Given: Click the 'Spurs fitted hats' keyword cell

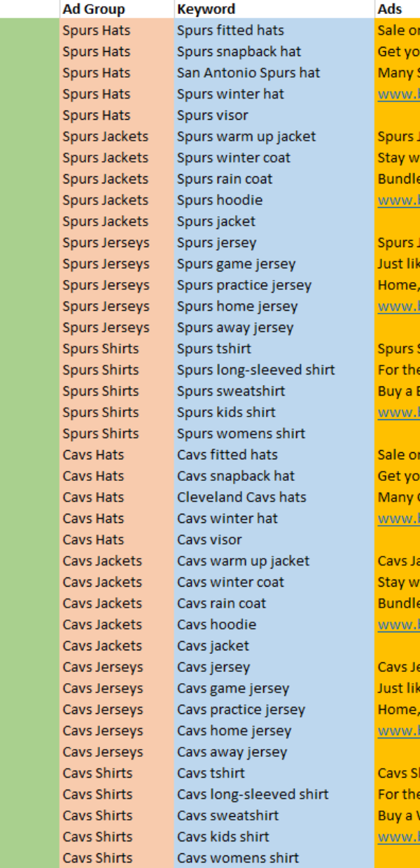Looking at the screenshot, I should tap(274, 30).
